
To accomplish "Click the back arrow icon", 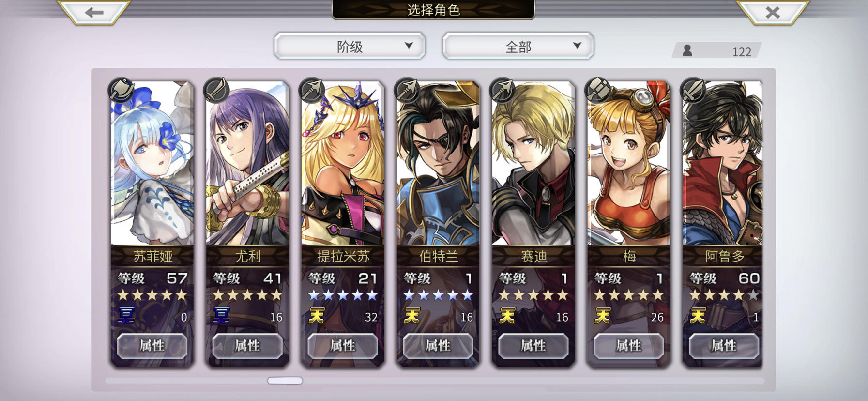I will pos(94,12).
